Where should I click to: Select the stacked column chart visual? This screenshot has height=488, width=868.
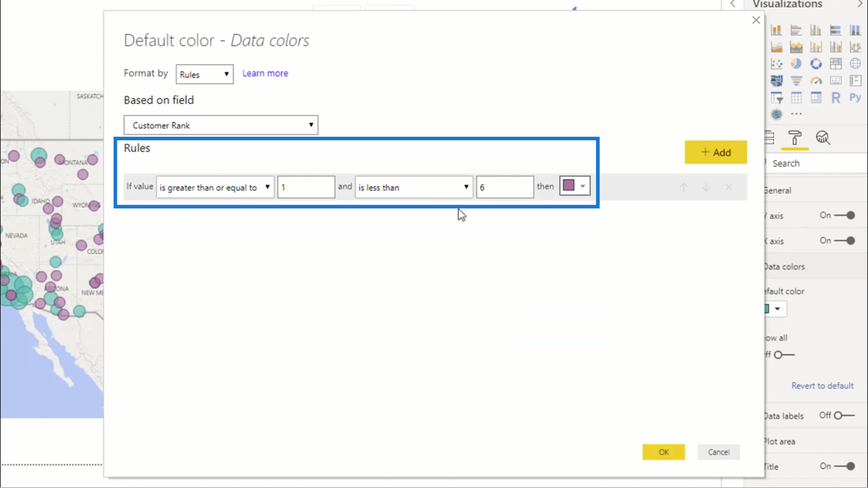tap(776, 30)
